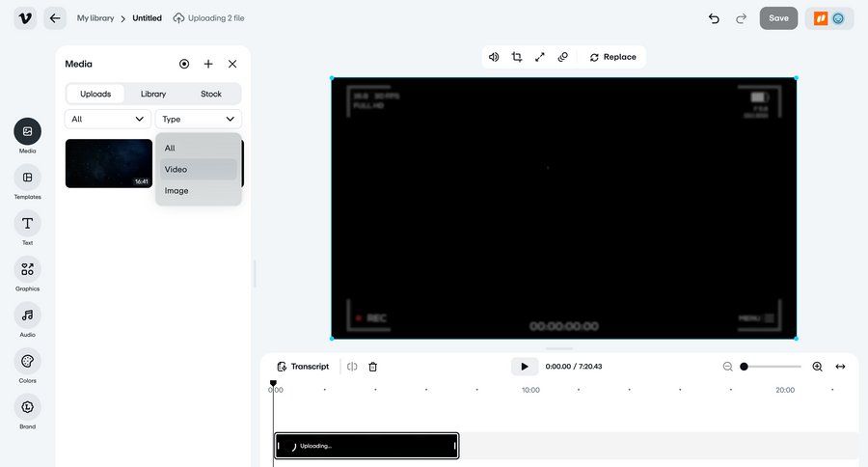Open the Graphics sidebar tool
Image resolution: width=868 pixels, height=467 pixels.
pyautogui.click(x=27, y=274)
